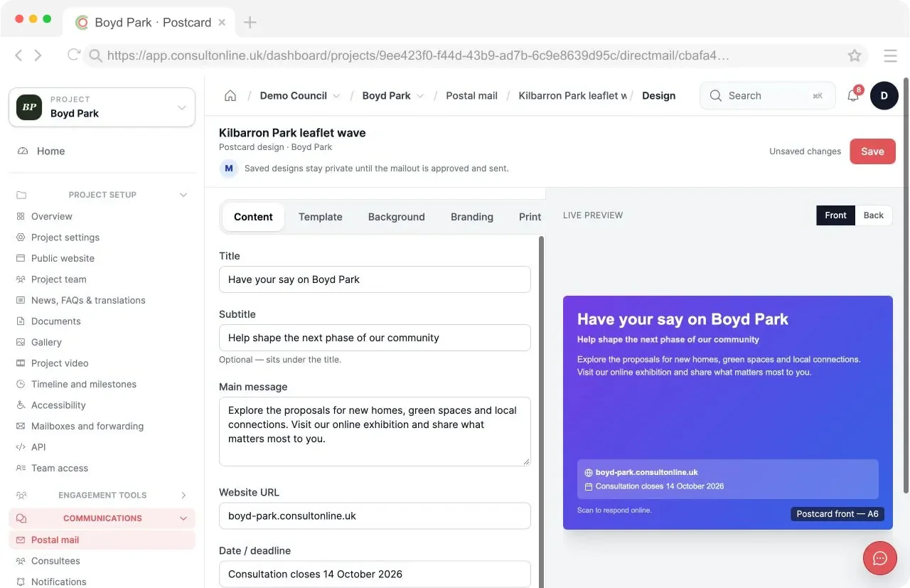
Task: Bookmark page with star icon
Action: coord(855,55)
